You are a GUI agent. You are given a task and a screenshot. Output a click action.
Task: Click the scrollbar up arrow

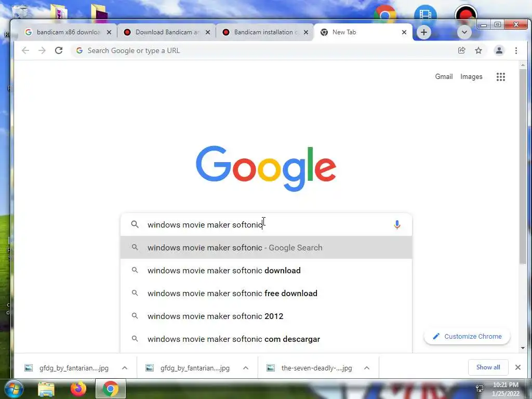tap(523, 65)
